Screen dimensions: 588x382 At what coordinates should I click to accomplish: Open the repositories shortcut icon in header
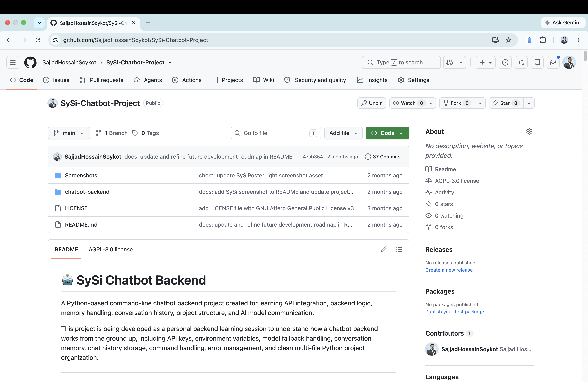(537, 62)
